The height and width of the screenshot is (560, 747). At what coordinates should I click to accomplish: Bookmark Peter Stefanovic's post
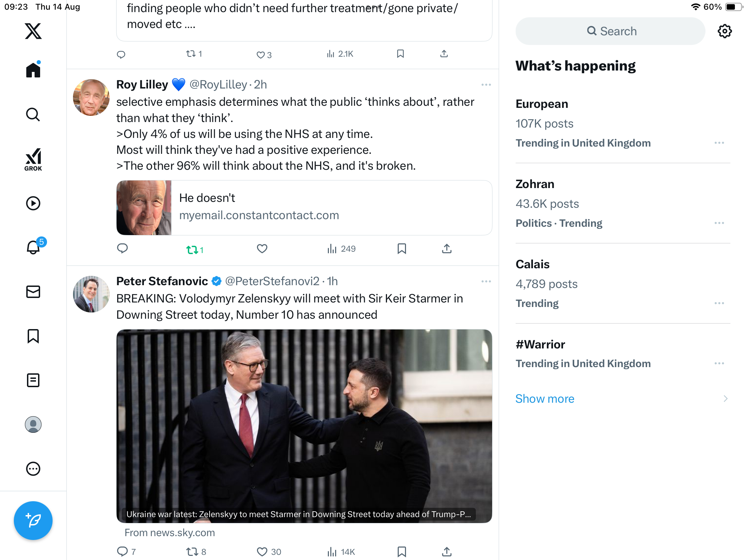click(x=402, y=552)
